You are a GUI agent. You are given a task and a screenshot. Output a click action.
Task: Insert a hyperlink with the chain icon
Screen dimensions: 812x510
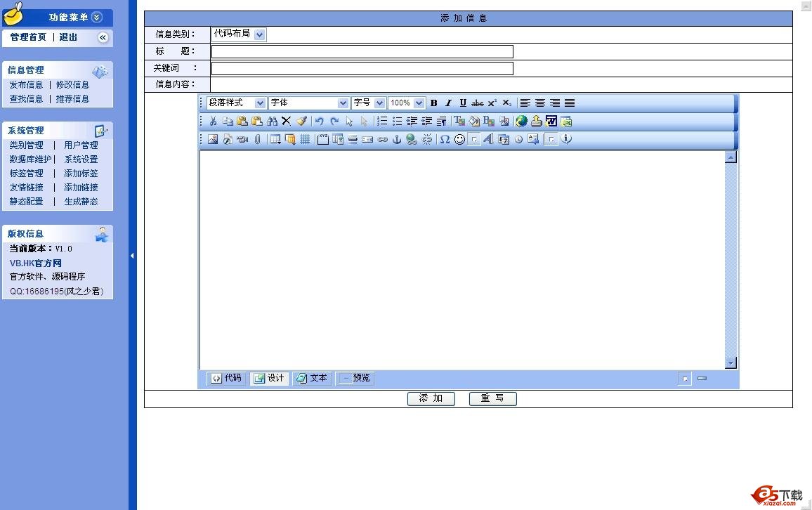pyautogui.click(x=382, y=139)
